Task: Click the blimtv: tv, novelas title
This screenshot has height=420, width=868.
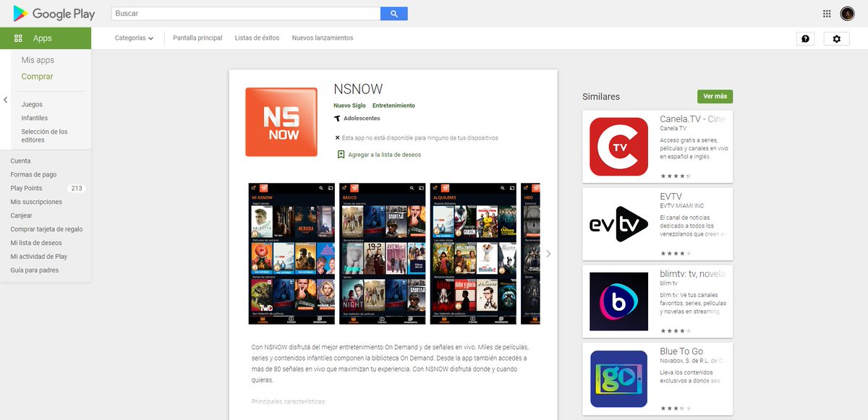Action: coord(692,274)
